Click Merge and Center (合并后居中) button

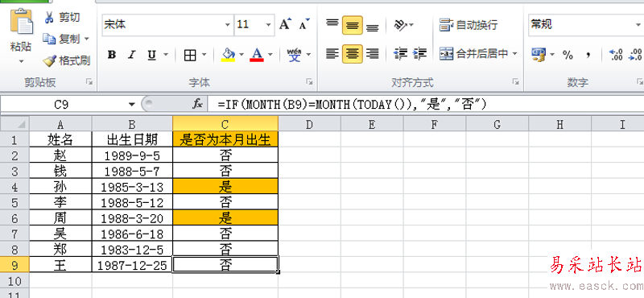[473, 53]
